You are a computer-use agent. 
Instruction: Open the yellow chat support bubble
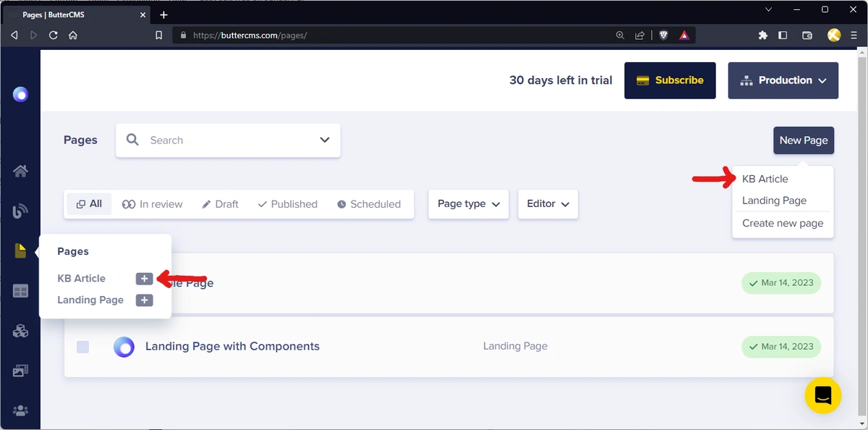[823, 395]
